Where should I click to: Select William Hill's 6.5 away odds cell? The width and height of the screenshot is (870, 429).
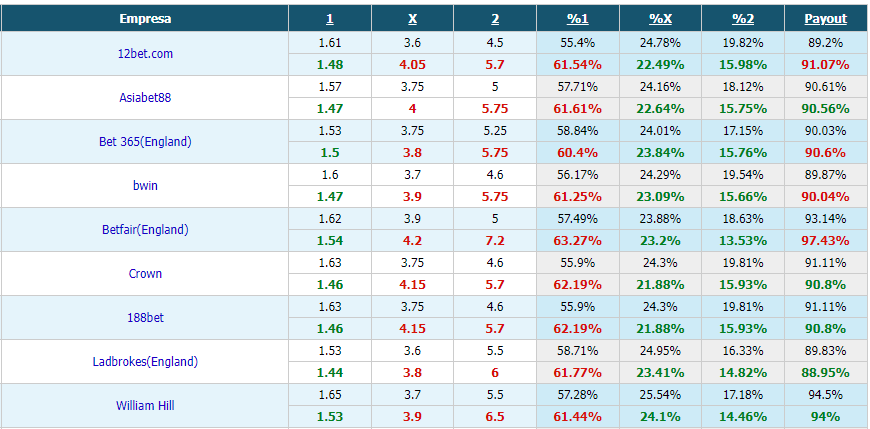(x=495, y=417)
